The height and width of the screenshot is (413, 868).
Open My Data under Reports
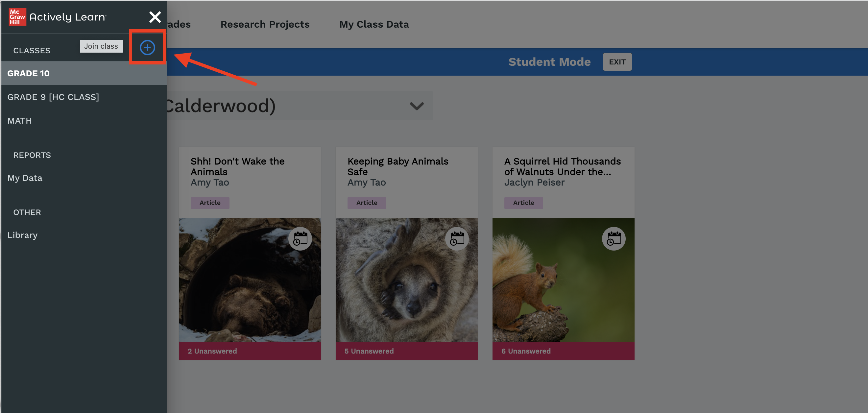pyautogui.click(x=25, y=178)
